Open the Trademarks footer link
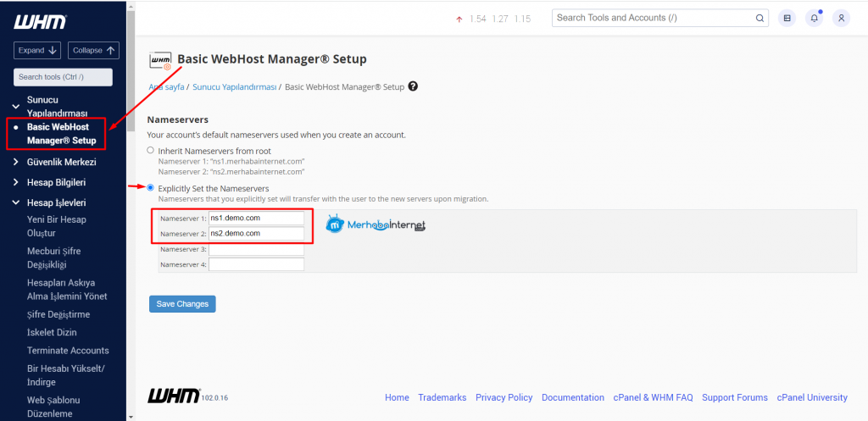Viewport: 868px width, 421px height. (x=442, y=397)
